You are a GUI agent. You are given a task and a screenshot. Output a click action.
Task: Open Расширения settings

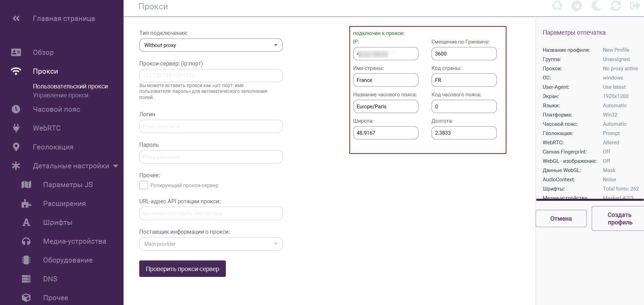click(64, 204)
